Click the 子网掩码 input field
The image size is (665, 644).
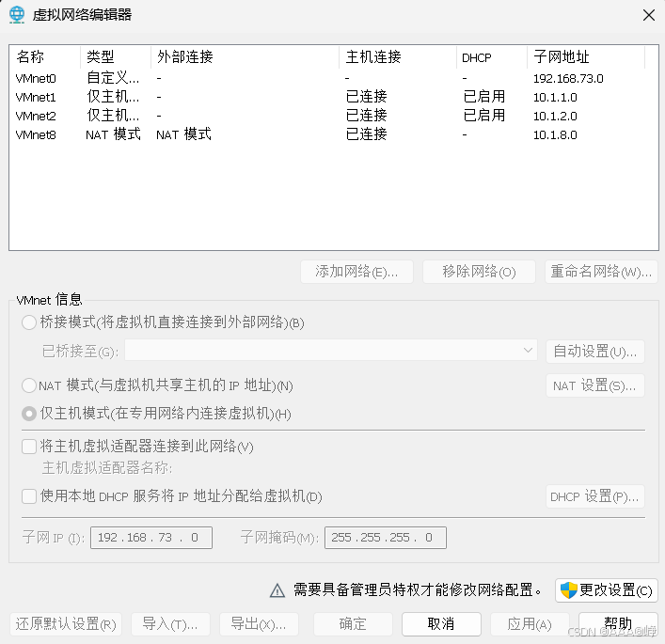386,538
